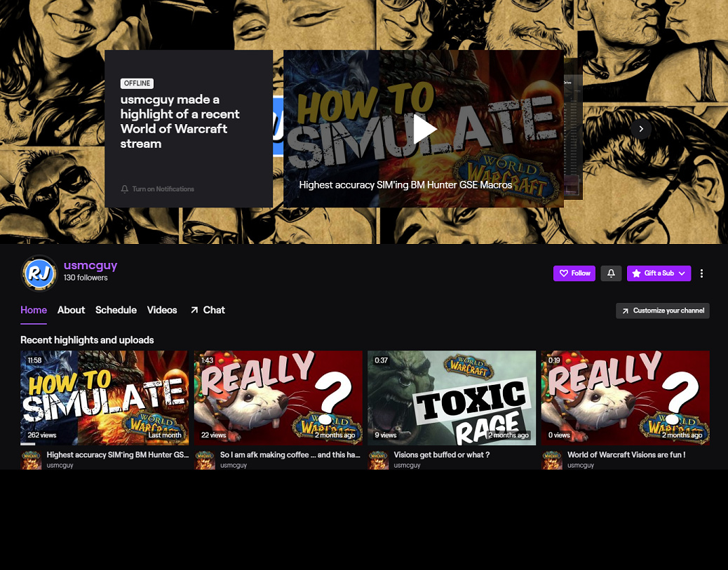Click game icon beside afk making coffee video
728x570 pixels.
(205, 460)
